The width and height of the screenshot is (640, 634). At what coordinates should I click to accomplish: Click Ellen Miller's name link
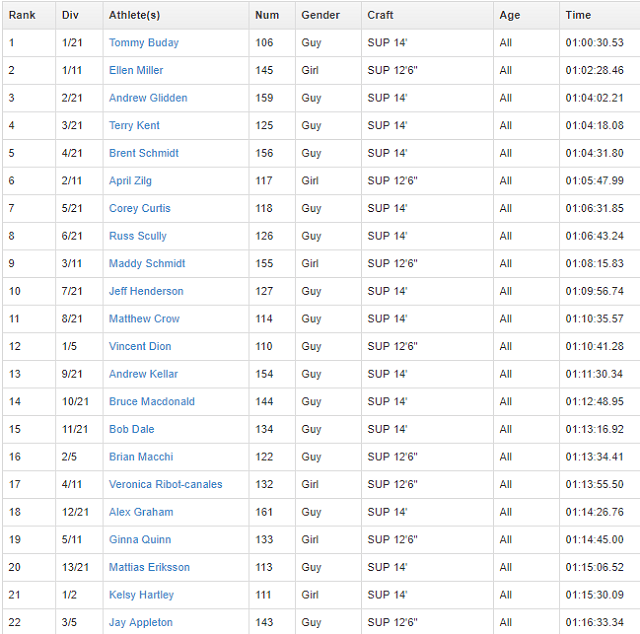136,71
